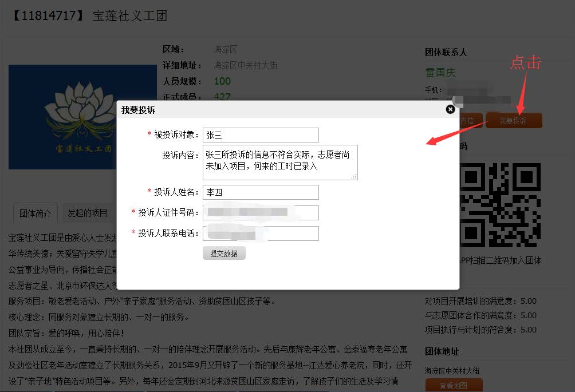Viewport: 575px width, 392px height.
Task: Select the 投诉人联系电话 field
Action: (x=261, y=233)
